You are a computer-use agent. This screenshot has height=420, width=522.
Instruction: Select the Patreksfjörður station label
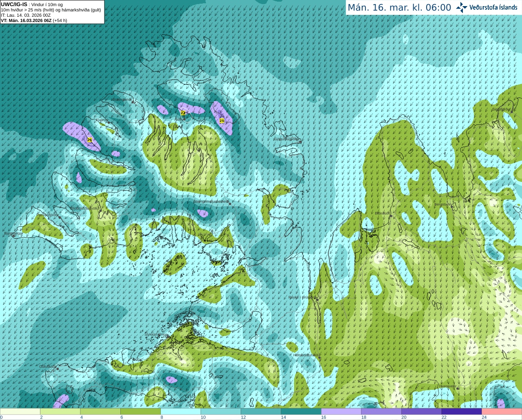(x=47, y=214)
